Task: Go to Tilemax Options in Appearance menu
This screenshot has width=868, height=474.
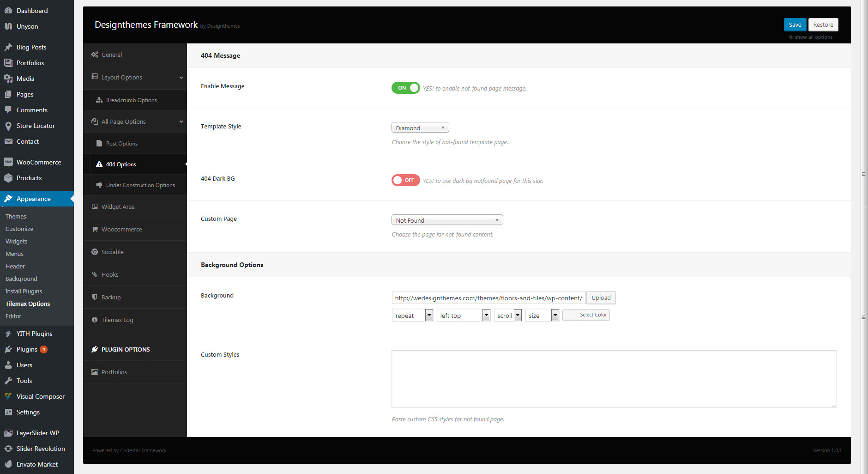Action: (27, 304)
